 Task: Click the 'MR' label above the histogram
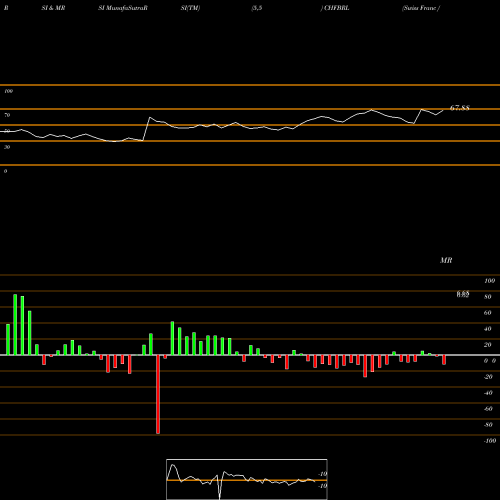[x=446, y=260]
